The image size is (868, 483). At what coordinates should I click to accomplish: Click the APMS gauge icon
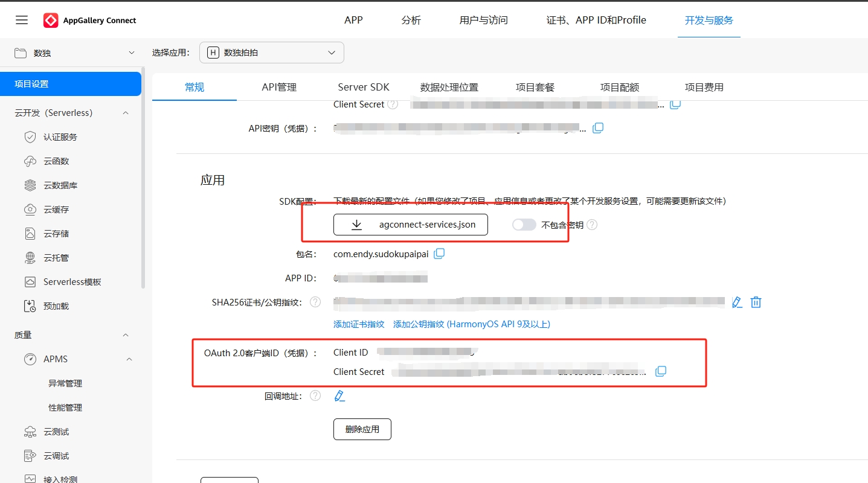30,359
